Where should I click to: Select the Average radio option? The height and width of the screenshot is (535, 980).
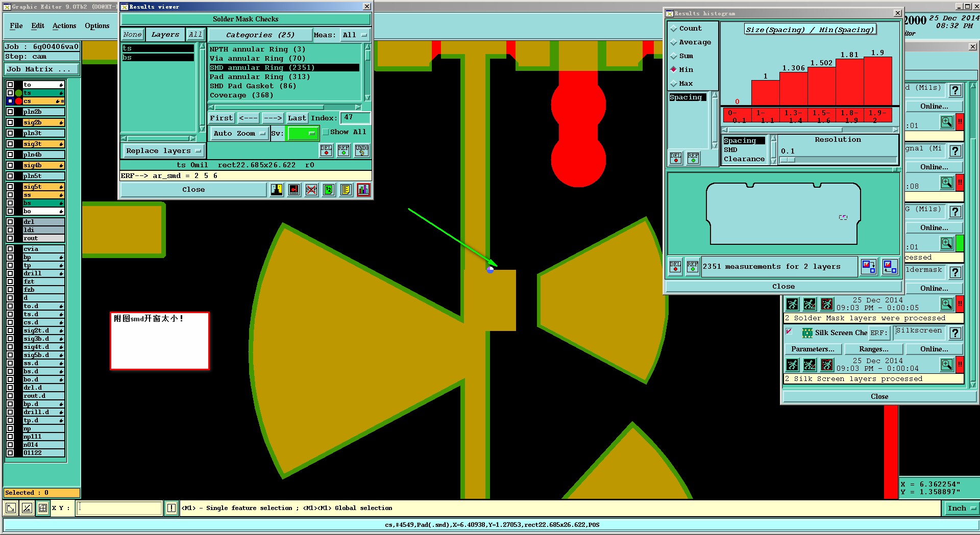(674, 42)
